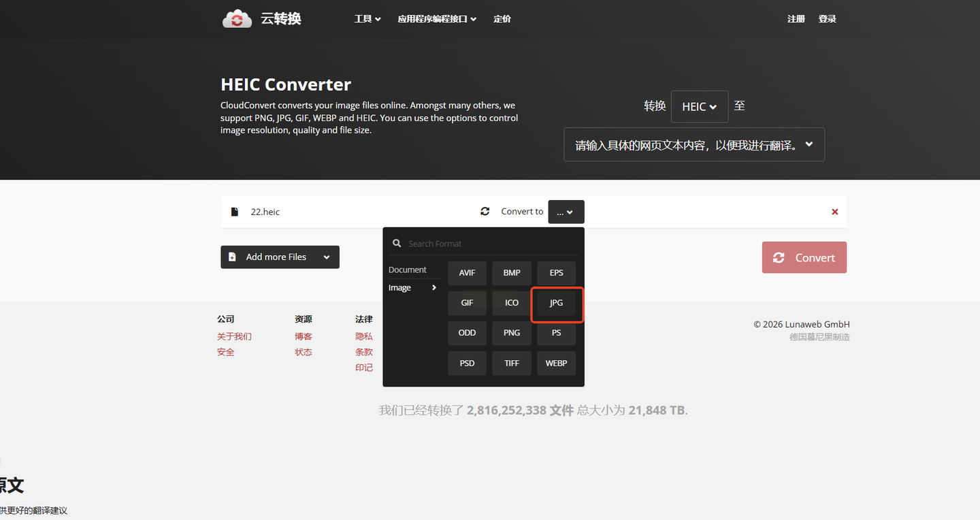Image resolution: width=980 pixels, height=520 pixels.
Task: Open the 博客 footer link
Action: pos(304,336)
